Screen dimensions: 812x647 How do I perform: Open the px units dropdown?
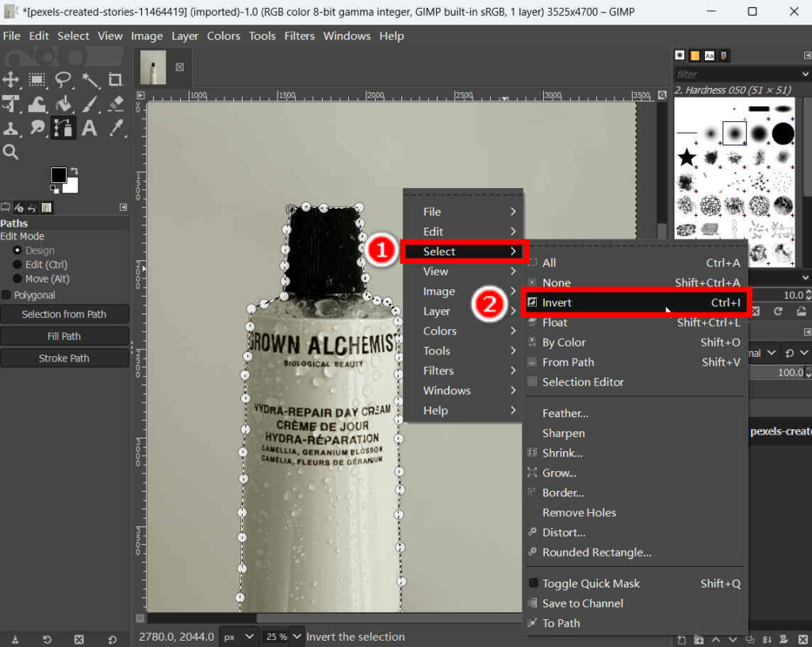tap(239, 637)
